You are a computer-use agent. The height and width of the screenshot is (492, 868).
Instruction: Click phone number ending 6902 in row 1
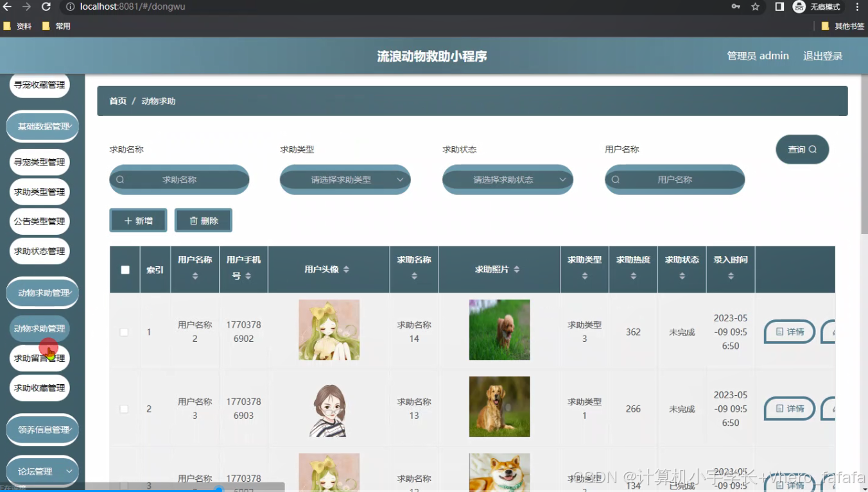[x=244, y=332]
